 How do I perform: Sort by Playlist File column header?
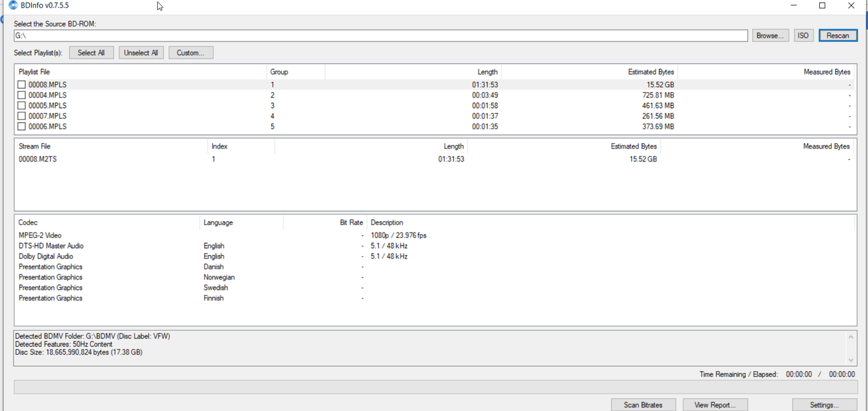[x=140, y=72]
